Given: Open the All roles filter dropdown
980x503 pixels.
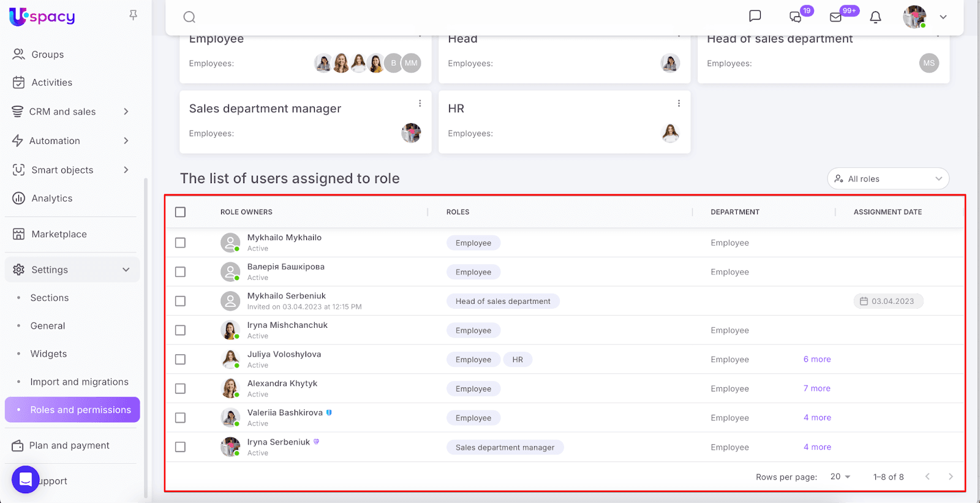Looking at the screenshot, I should tap(888, 179).
